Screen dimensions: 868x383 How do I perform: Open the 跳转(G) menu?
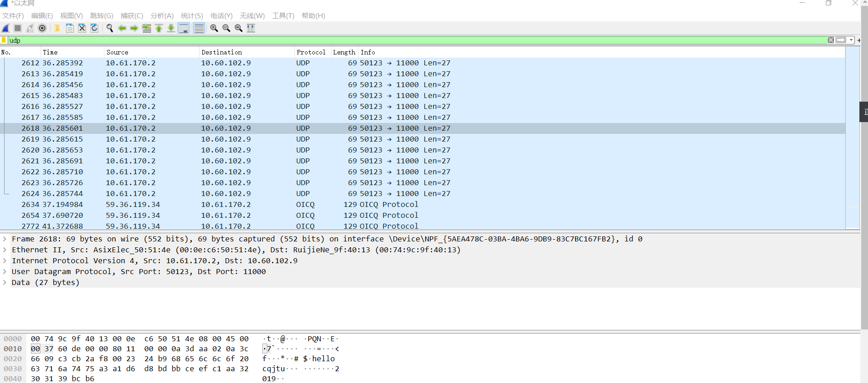(x=102, y=16)
